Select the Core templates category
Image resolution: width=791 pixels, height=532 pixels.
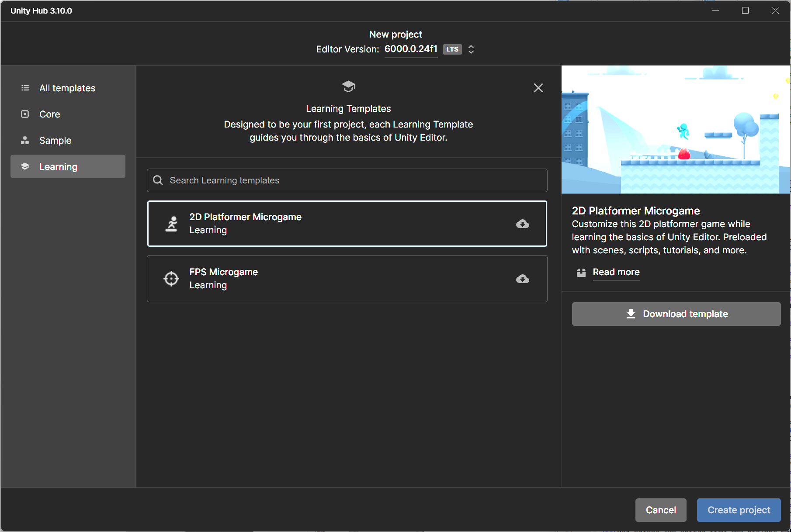[49, 114]
